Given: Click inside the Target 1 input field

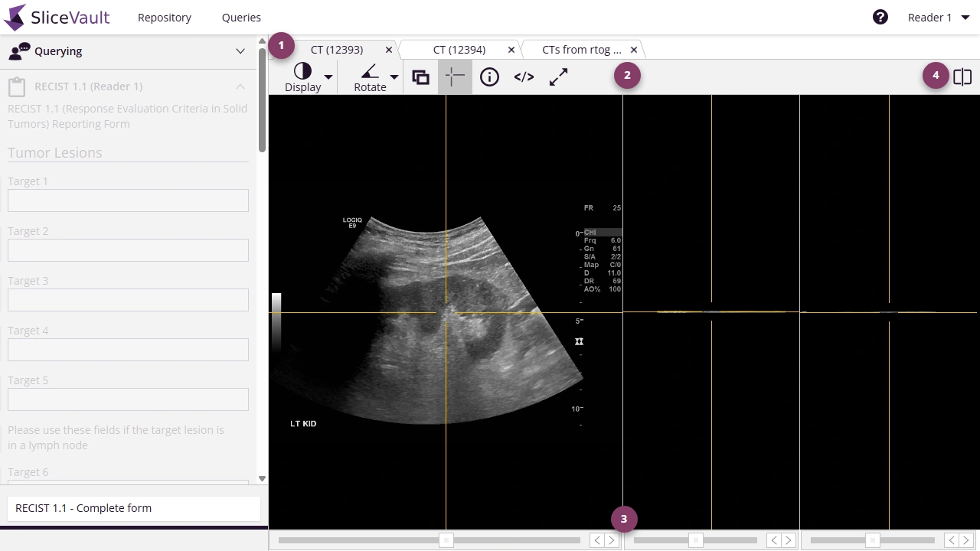Looking at the screenshot, I should coord(127,200).
